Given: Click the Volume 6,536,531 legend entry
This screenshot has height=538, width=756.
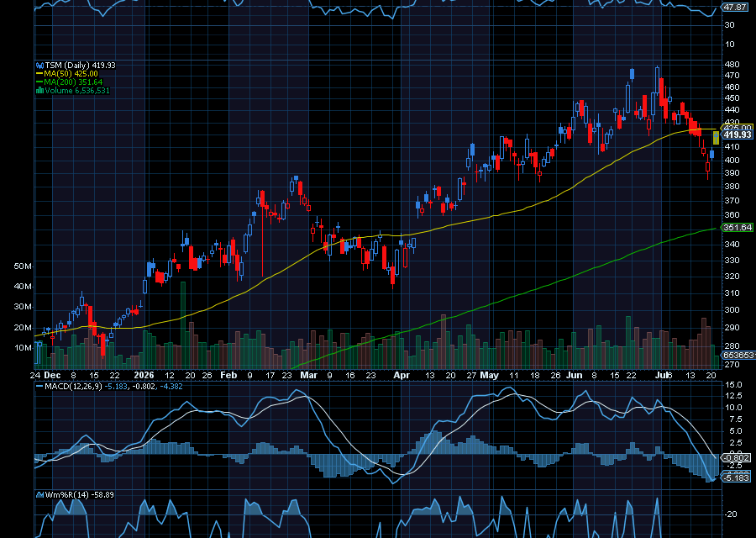Looking at the screenshot, I should tap(77, 91).
